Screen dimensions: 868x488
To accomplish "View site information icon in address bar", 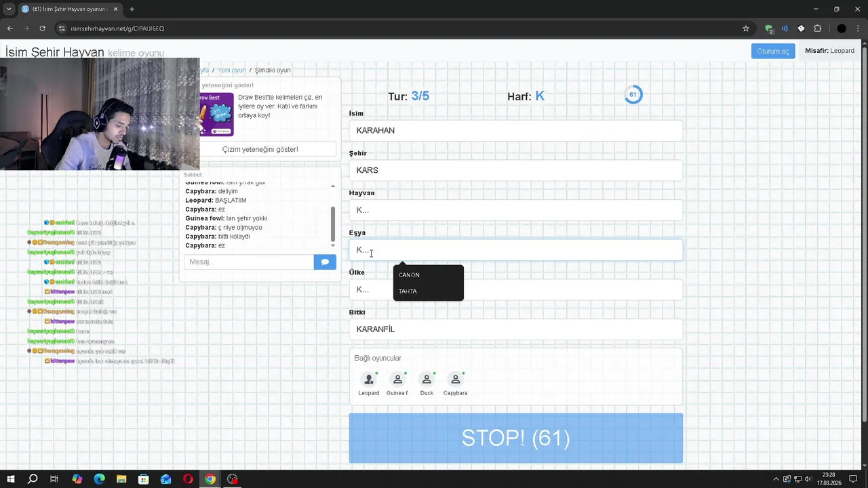I will tap(62, 28).
